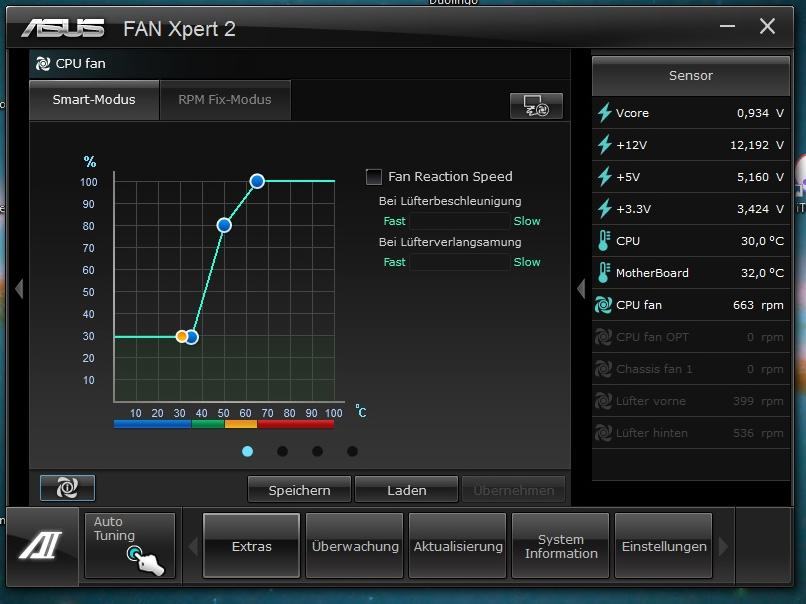
Task: Open the Aktualisierung menu
Action: pos(458,546)
